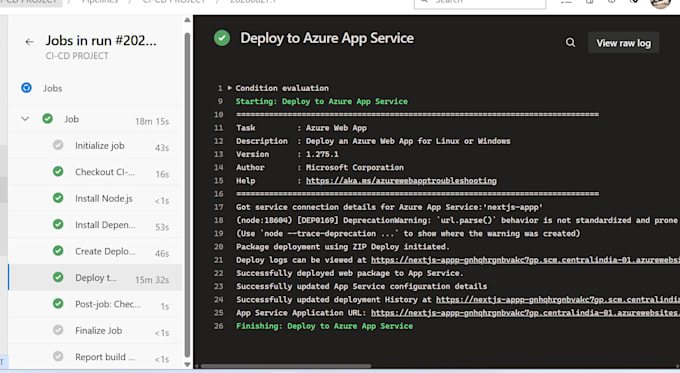The image size is (680, 373).
Task: Open the Create Deplo... step
Action: click(x=95, y=252)
